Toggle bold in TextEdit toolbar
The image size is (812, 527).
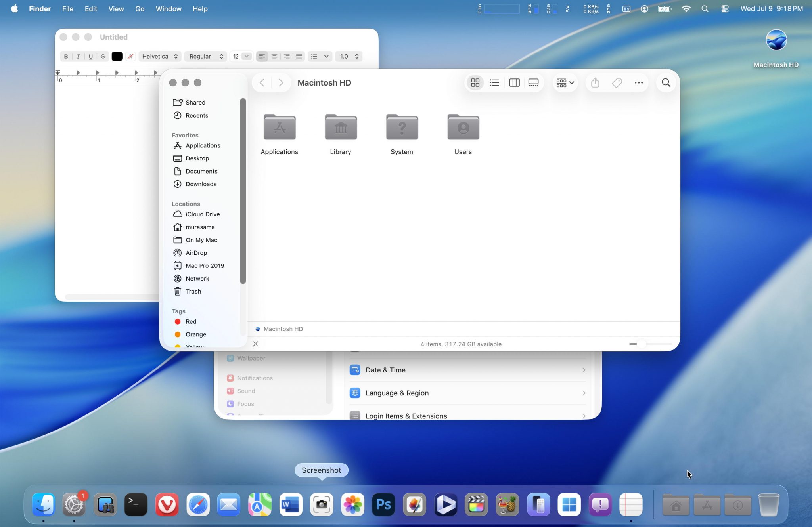pos(66,56)
